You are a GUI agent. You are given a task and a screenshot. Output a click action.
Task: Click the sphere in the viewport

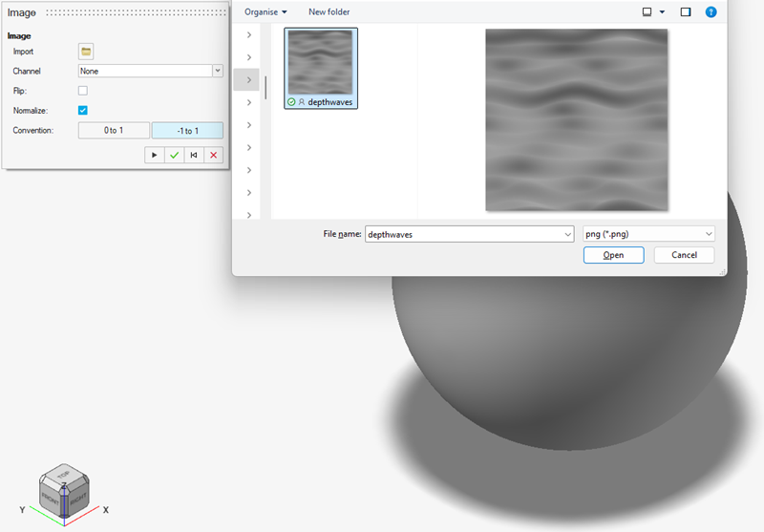(570, 360)
